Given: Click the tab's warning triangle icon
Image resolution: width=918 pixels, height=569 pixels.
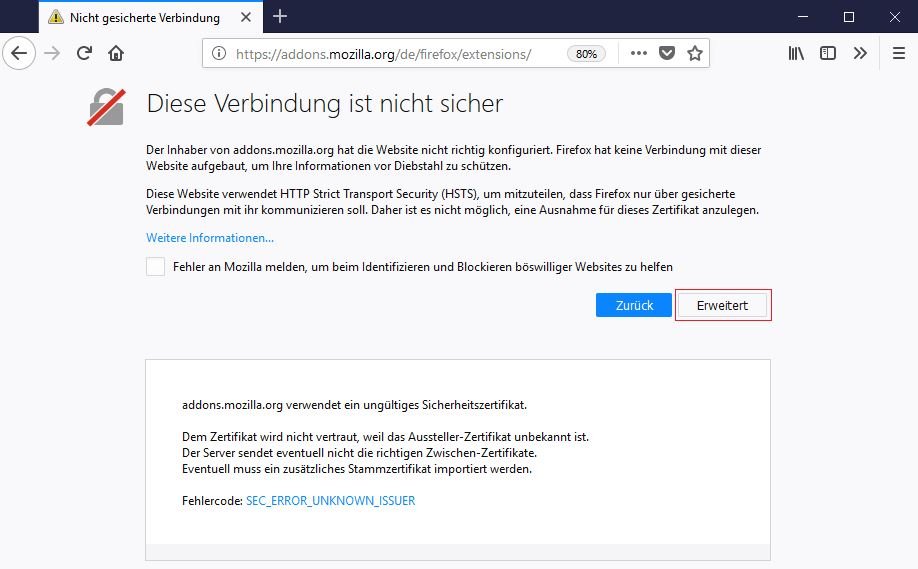Looking at the screenshot, I should pos(56,17).
